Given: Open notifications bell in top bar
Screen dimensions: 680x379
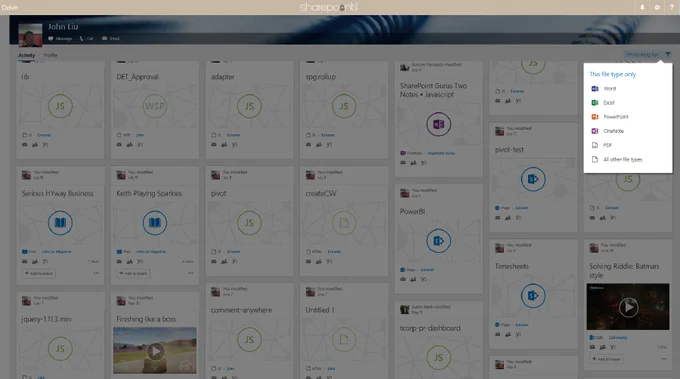Looking at the screenshot, I should coord(642,7).
